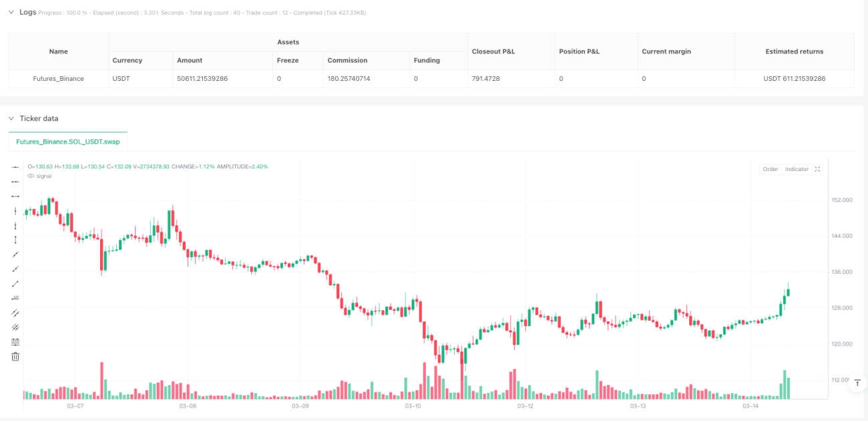This screenshot has width=868, height=421.
Task: Delete all drawings with trash icon
Action: pyautogui.click(x=15, y=356)
